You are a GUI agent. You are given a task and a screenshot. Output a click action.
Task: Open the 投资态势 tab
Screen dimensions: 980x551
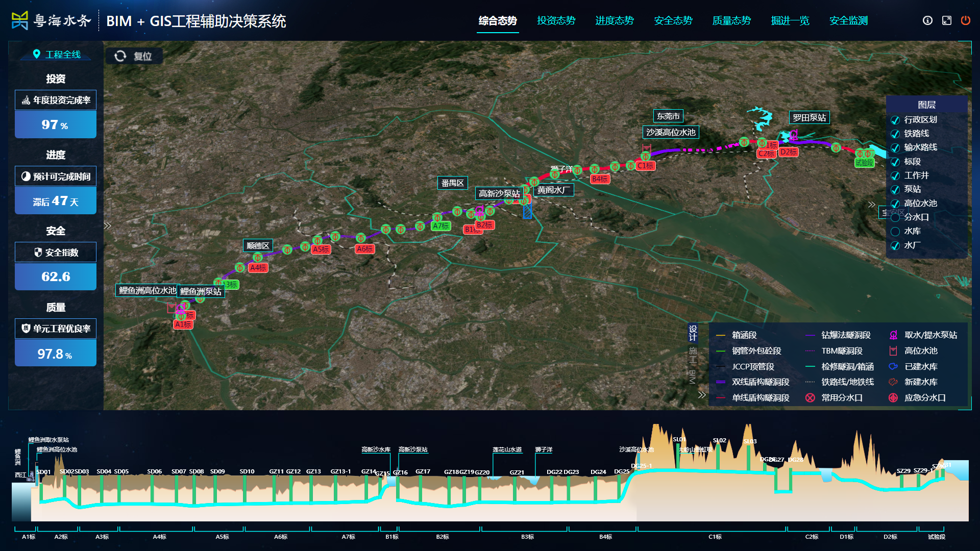pos(556,21)
